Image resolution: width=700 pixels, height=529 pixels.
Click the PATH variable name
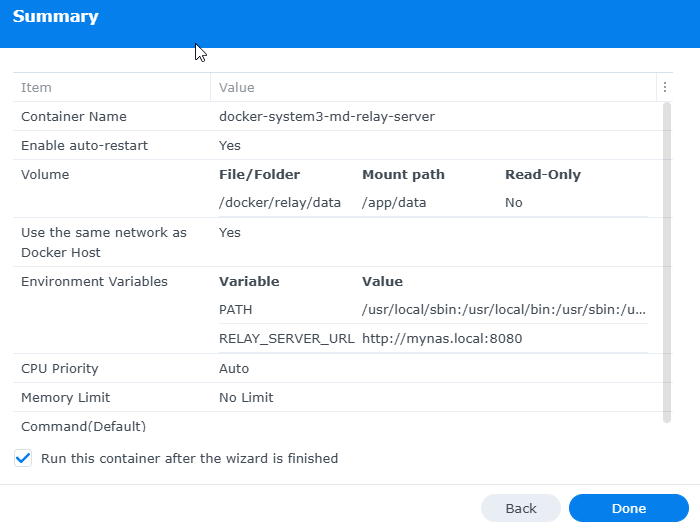235,310
